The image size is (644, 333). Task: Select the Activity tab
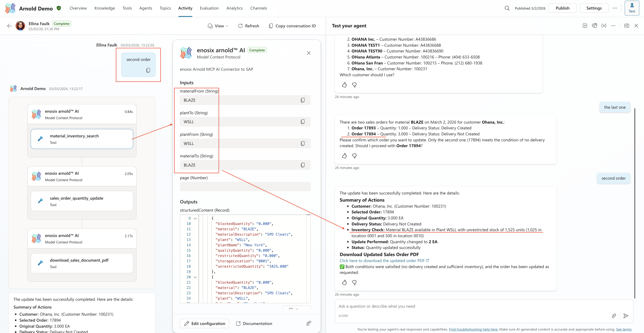(185, 8)
